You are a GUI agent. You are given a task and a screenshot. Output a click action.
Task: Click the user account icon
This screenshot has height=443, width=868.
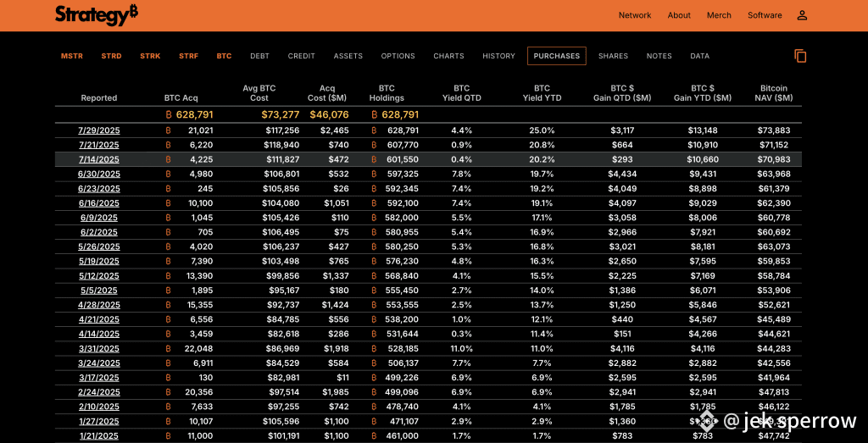802,15
